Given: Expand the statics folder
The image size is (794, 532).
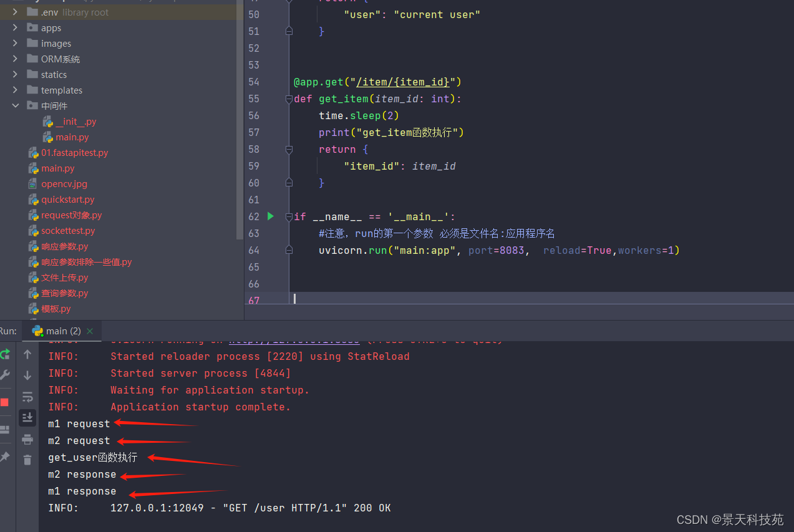Looking at the screenshot, I should [x=15, y=74].
